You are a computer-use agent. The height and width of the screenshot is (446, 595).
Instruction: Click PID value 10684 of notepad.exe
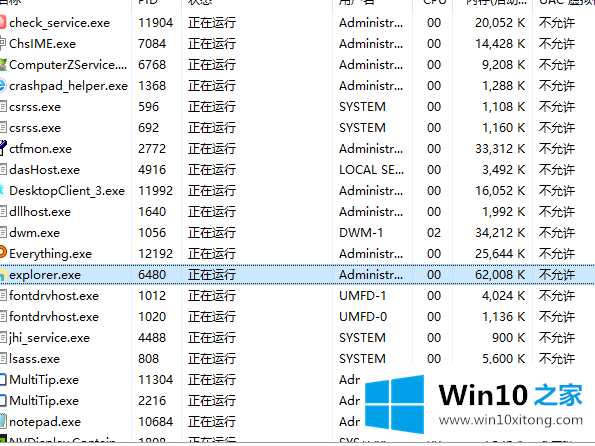pos(156,422)
